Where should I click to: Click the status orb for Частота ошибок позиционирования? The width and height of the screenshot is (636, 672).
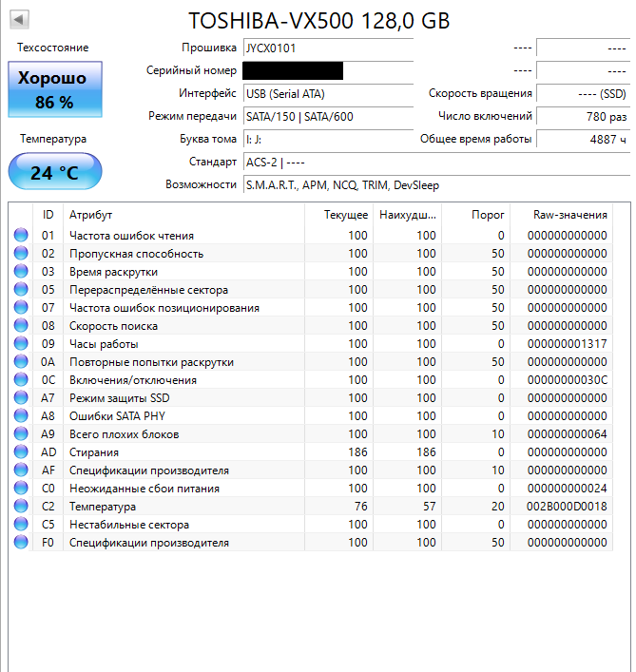click(x=21, y=307)
